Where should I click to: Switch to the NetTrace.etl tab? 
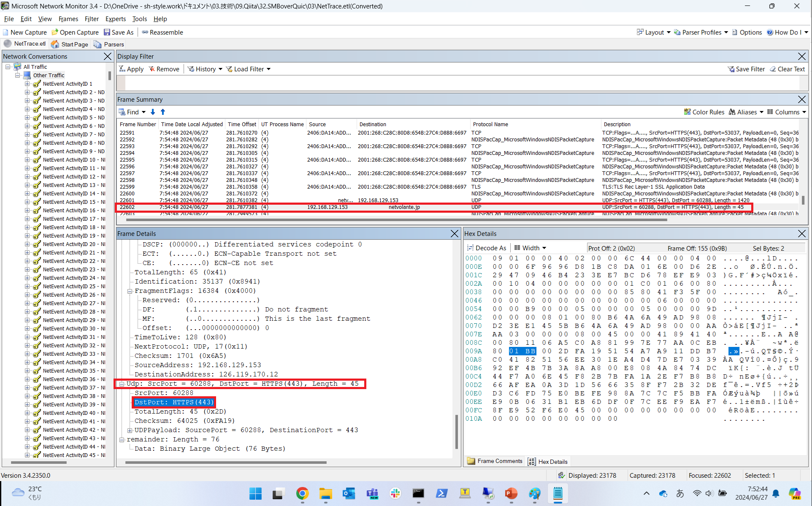pos(25,44)
